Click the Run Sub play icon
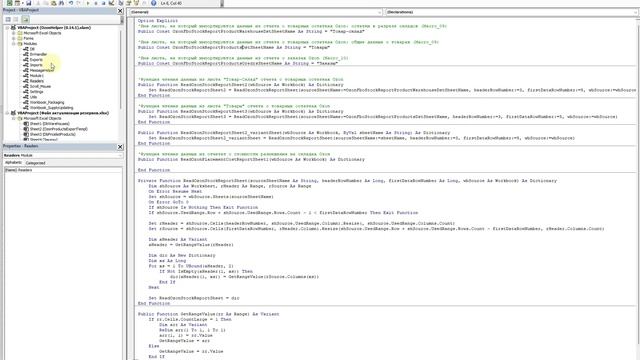640x360 pixels. point(88,3)
